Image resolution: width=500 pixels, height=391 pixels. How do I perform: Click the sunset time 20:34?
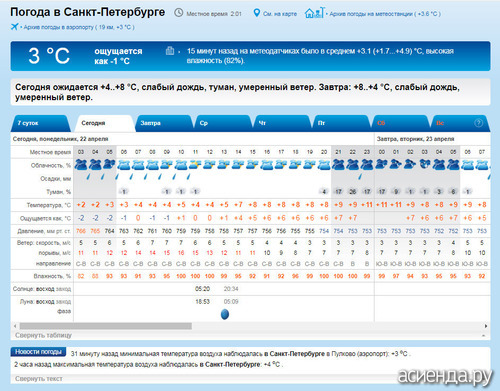(231, 289)
